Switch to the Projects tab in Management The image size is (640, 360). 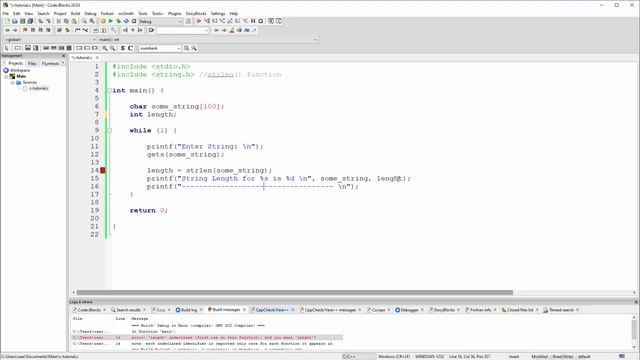(x=16, y=63)
